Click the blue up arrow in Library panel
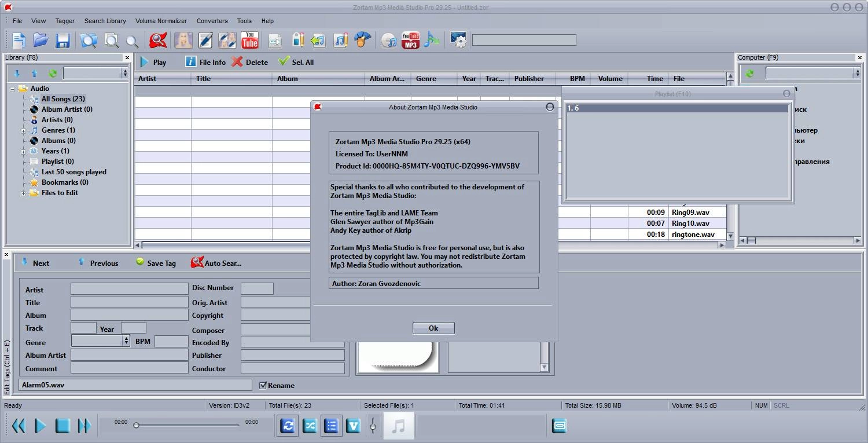This screenshot has width=868, height=443. click(x=34, y=74)
